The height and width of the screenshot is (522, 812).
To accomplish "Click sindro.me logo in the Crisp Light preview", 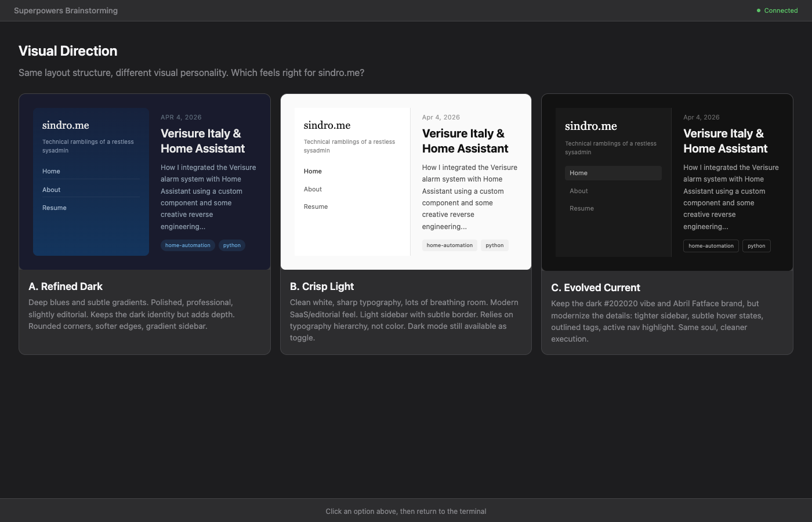I will 327,125.
